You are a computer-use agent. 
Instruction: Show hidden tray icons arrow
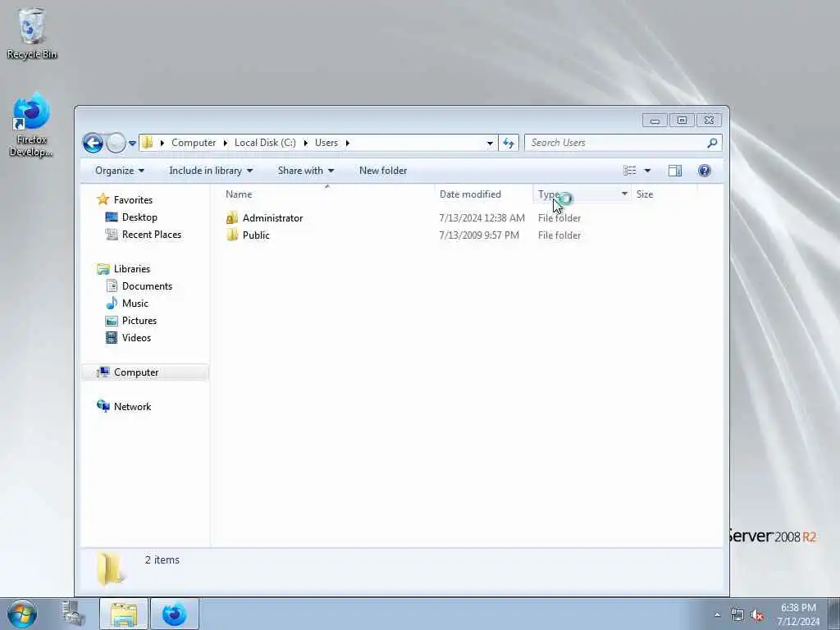pyautogui.click(x=717, y=614)
